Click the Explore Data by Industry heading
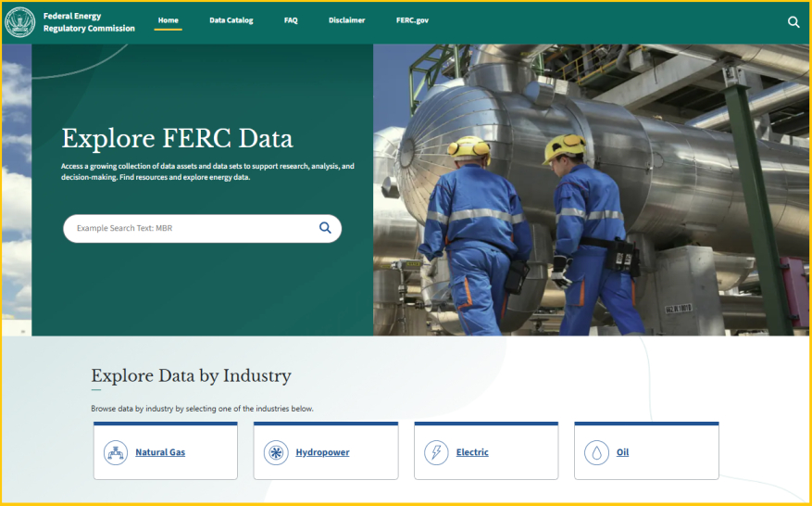The width and height of the screenshot is (812, 506). point(191,376)
